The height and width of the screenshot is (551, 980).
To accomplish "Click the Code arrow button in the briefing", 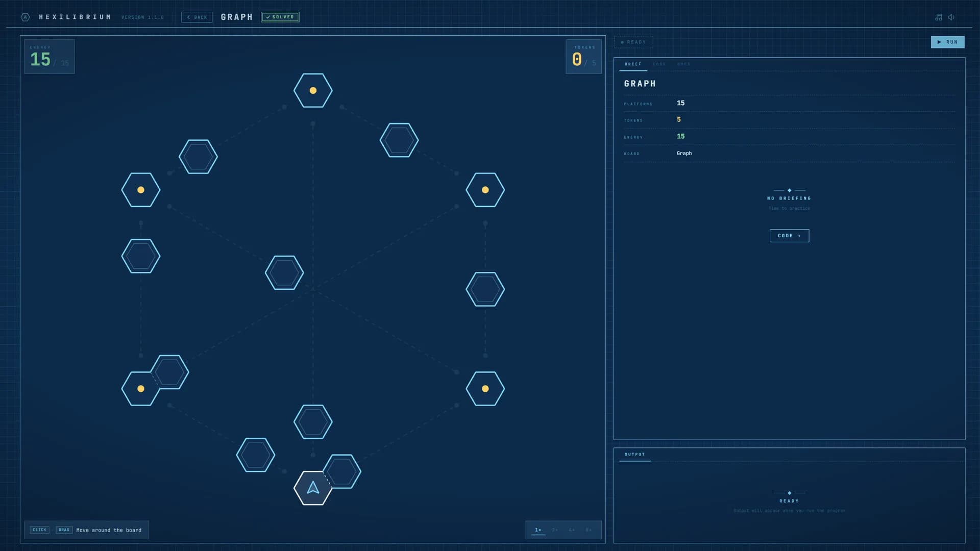I will click(x=789, y=236).
